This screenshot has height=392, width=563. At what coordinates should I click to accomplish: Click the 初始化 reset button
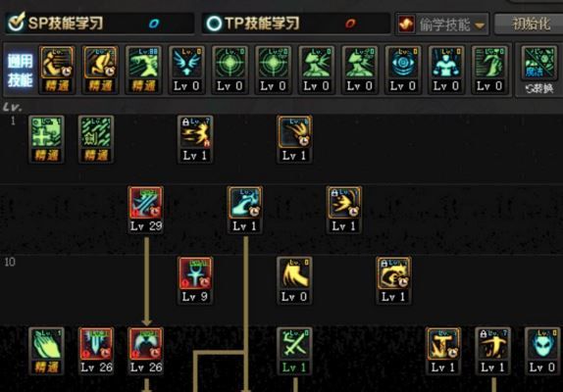point(530,24)
